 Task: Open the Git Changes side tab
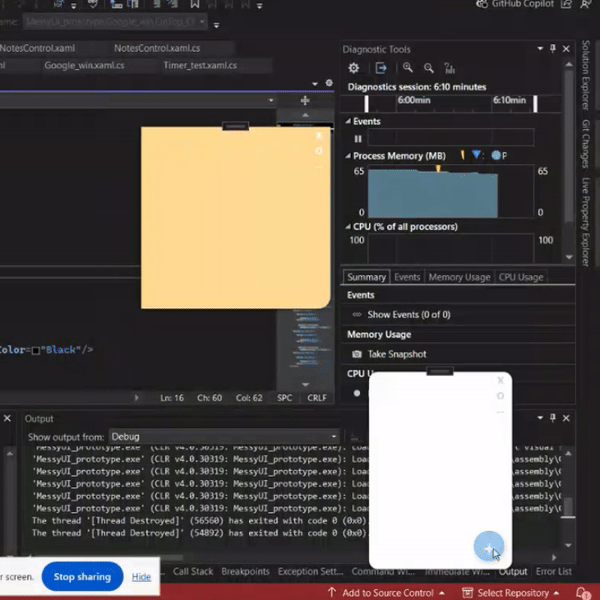[x=585, y=143]
